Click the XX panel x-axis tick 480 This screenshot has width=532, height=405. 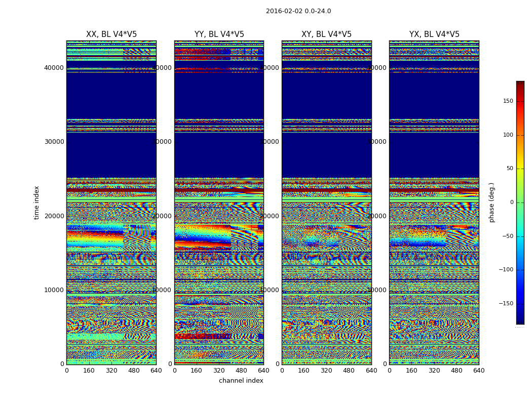tap(134, 371)
